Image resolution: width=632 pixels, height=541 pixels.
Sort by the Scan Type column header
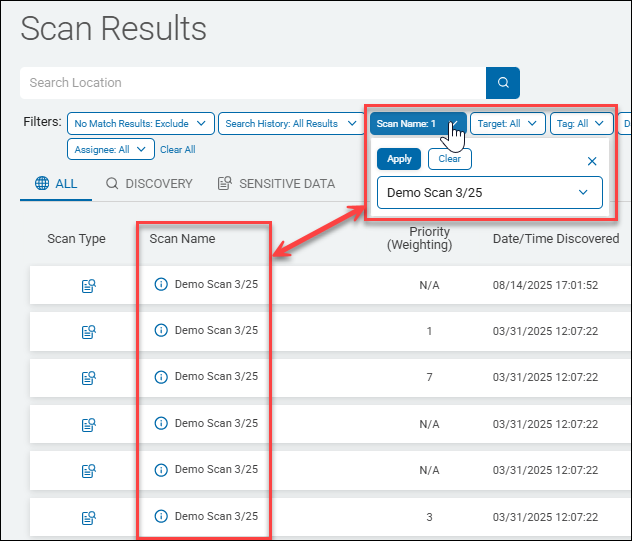(x=76, y=239)
